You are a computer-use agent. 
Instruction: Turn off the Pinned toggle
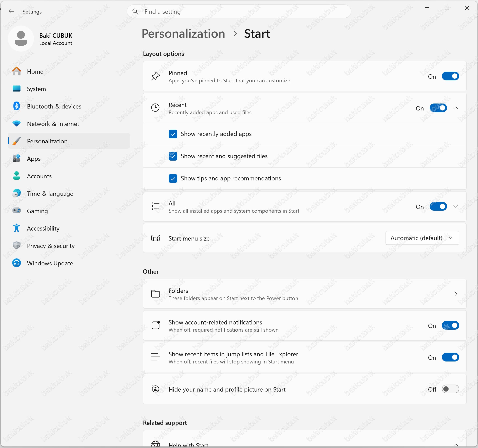pyautogui.click(x=450, y=76)
